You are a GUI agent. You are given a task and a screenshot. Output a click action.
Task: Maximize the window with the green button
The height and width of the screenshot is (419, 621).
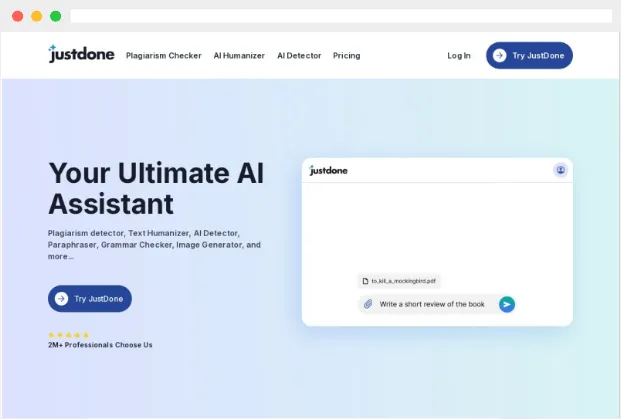(55, 16)
